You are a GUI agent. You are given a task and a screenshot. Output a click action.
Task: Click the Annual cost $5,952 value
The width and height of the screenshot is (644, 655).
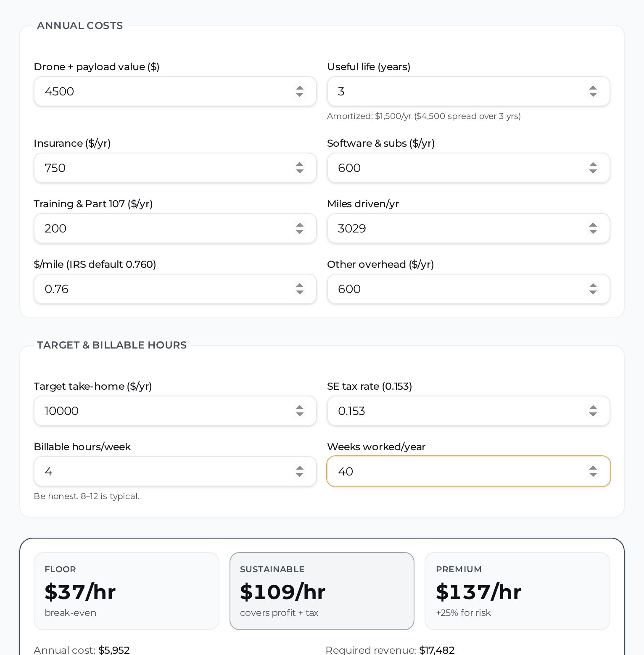[x=114, y=650]
